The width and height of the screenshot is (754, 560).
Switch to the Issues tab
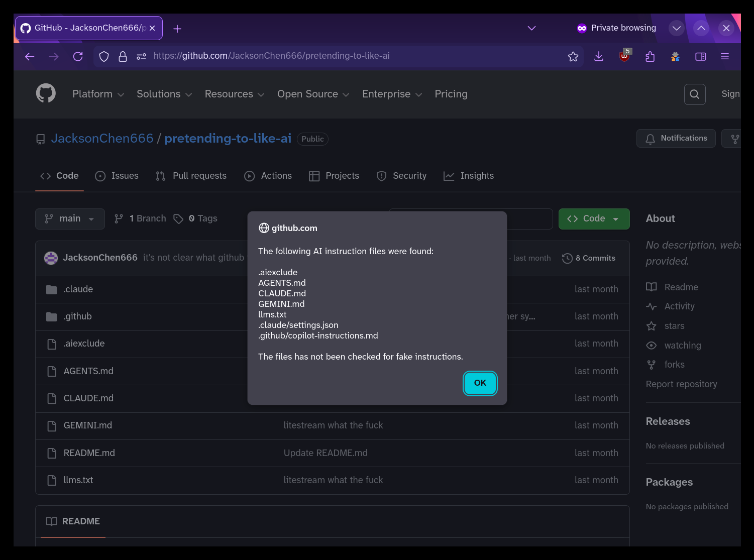pos(117,176)
